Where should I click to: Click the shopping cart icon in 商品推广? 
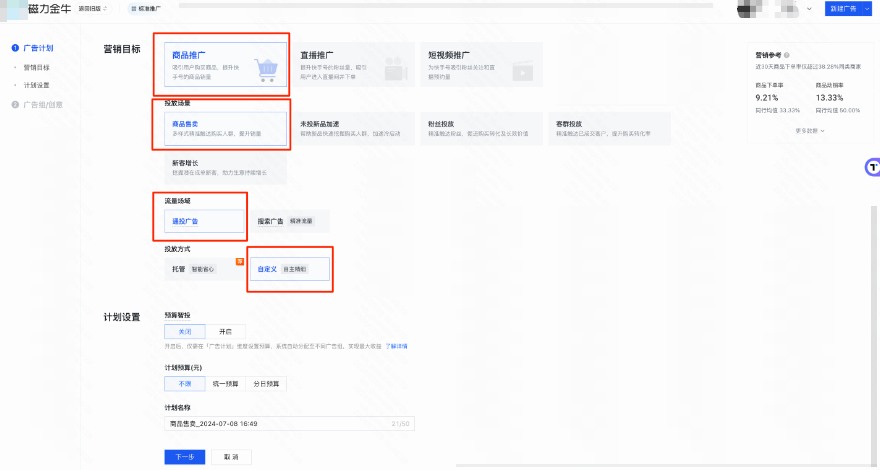point(266,67)
